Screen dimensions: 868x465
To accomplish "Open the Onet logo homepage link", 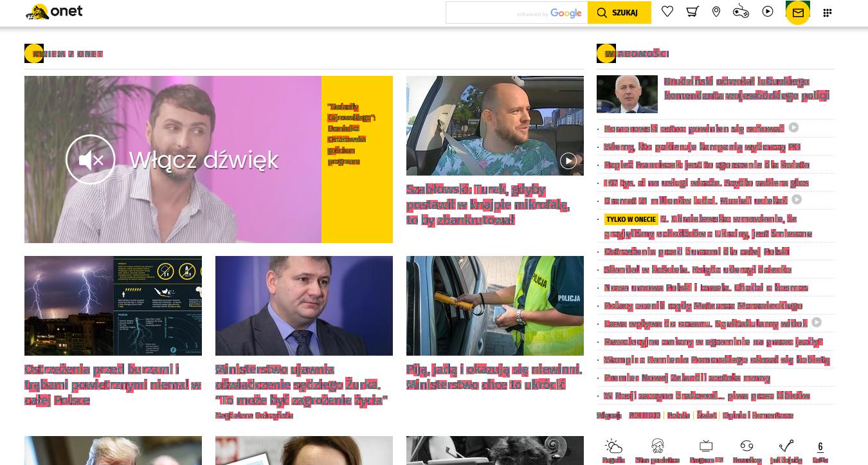I will pyautogui.click(x=54, y=12).
